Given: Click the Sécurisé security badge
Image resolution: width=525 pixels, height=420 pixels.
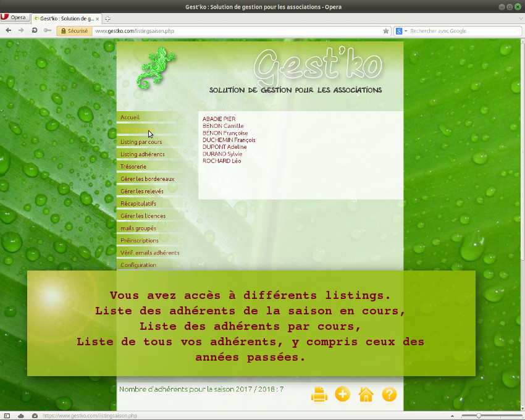Looking at the screenshot, I should pos(74,31).
